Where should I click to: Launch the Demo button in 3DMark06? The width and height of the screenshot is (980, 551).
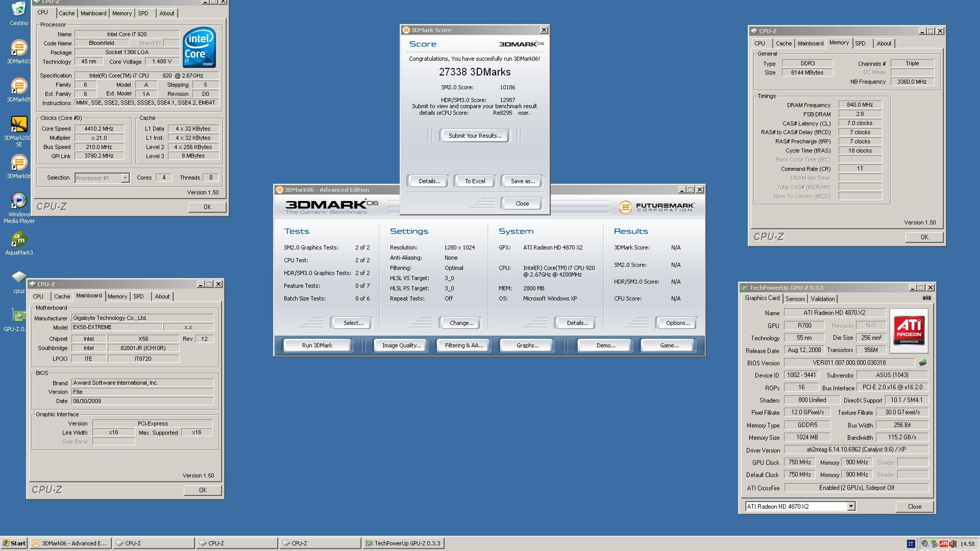click(605, 345)
